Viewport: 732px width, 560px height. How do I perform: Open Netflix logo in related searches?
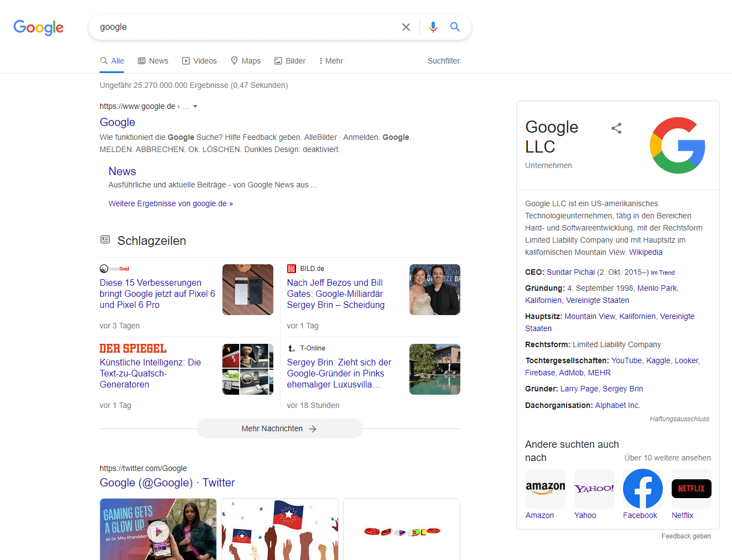(692, 489)
